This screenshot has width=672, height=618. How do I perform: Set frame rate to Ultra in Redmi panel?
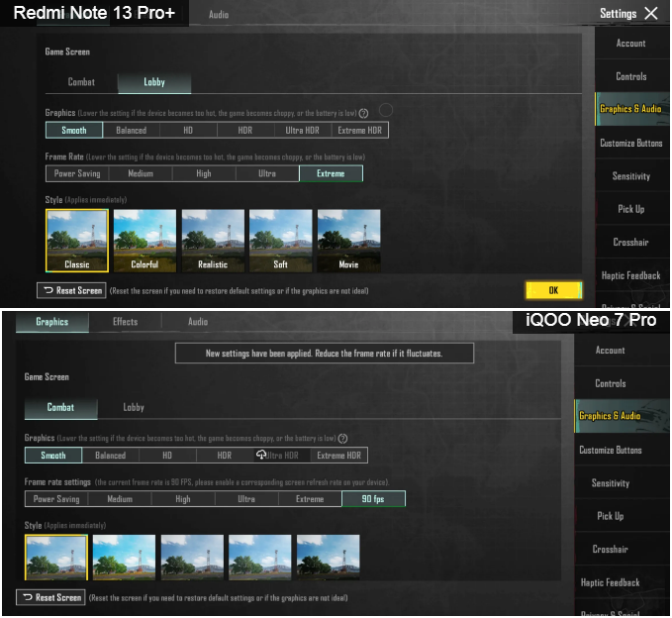[267, 173]
